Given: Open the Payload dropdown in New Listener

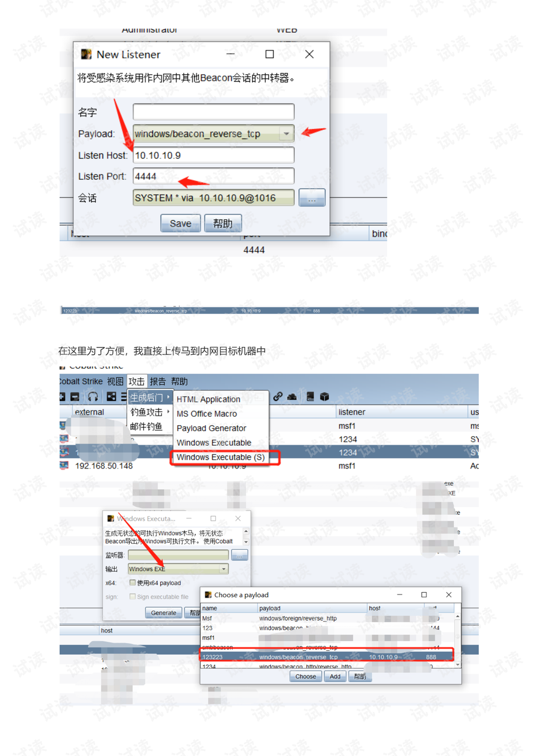Looking at the screenshot, I should pyautogui.click(x=286, y=134).
